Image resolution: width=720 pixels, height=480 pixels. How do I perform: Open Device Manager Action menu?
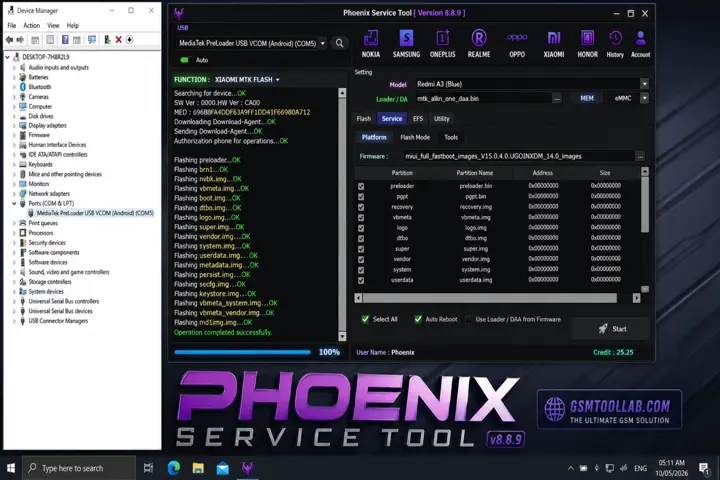(32, 26)
